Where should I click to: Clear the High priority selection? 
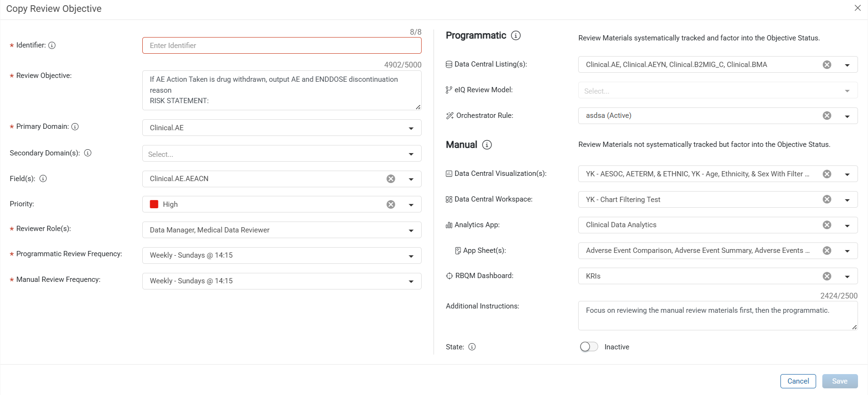click(x=391, y=204)
